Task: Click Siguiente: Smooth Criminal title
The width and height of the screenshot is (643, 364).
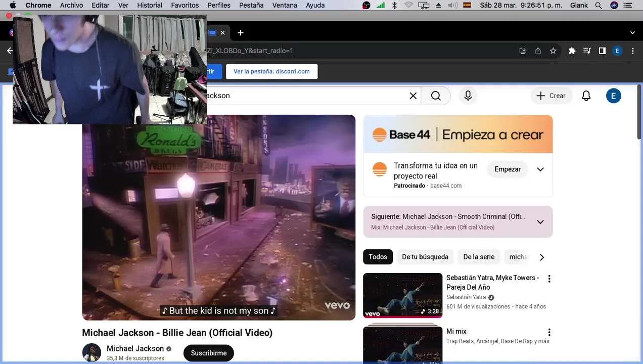Action: tap(448, 216)
